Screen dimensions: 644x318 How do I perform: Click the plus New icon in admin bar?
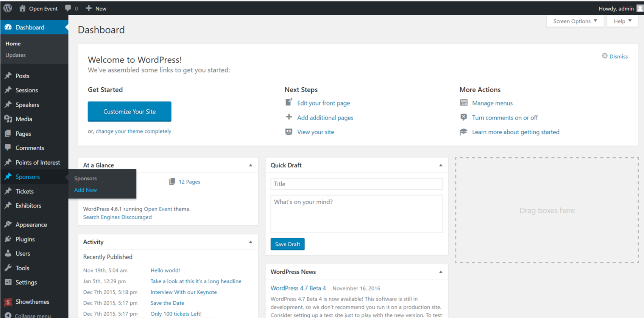pyautogui.click(x=89, y=8)
